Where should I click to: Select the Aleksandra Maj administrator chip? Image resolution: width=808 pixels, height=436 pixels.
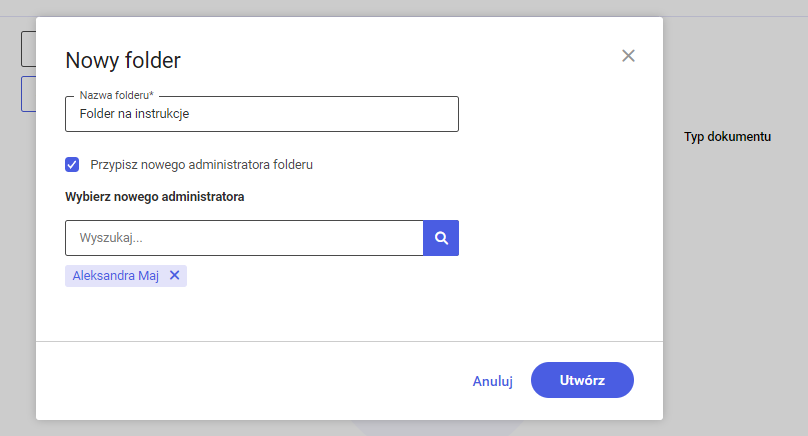(x=115, y=276)
